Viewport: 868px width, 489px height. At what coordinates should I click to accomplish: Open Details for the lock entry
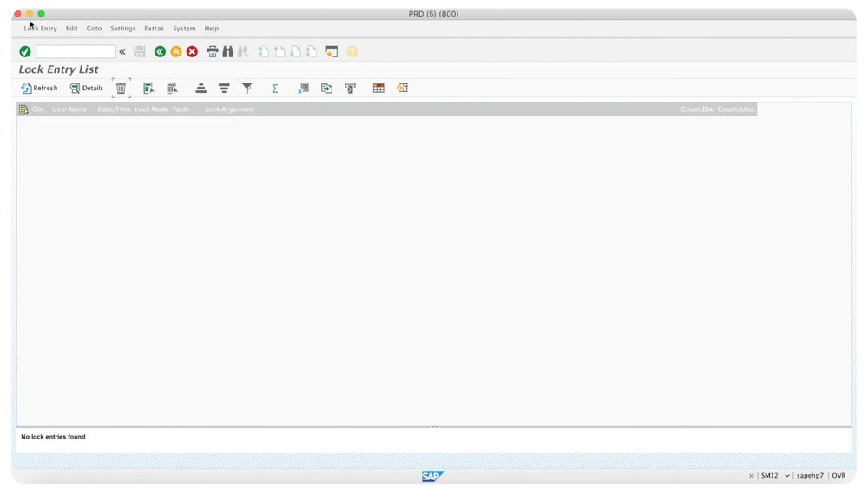(x=87, y=88)
